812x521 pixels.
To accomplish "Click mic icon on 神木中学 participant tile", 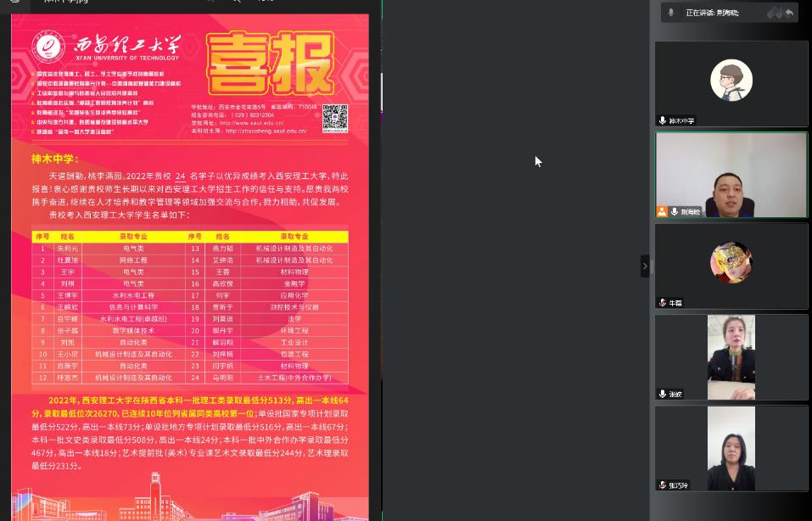I will 663,120.
